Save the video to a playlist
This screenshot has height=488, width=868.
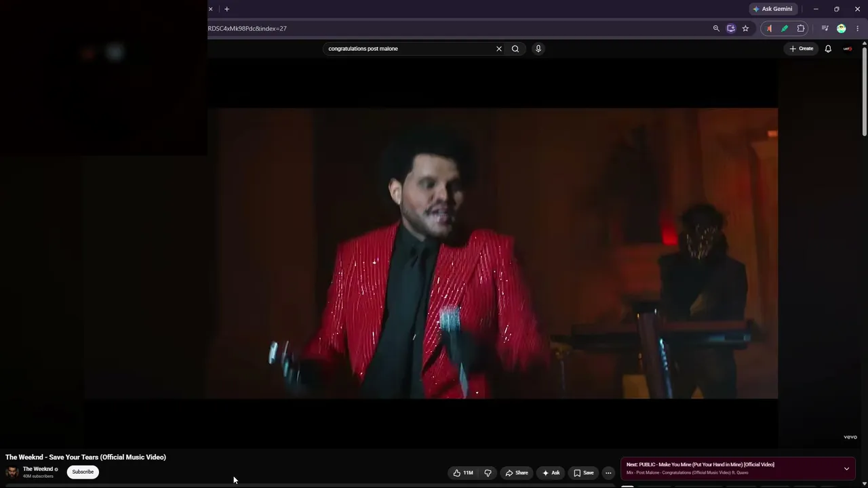coord(583,473)
